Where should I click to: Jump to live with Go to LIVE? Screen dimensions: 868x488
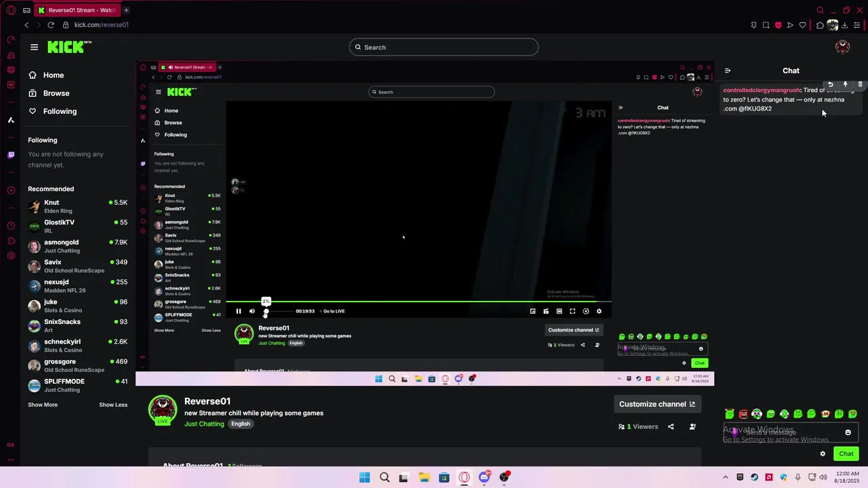(334, 311)
